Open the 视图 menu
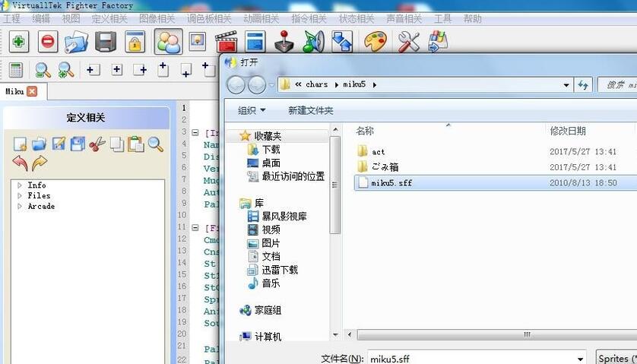 tap(71, 19)
